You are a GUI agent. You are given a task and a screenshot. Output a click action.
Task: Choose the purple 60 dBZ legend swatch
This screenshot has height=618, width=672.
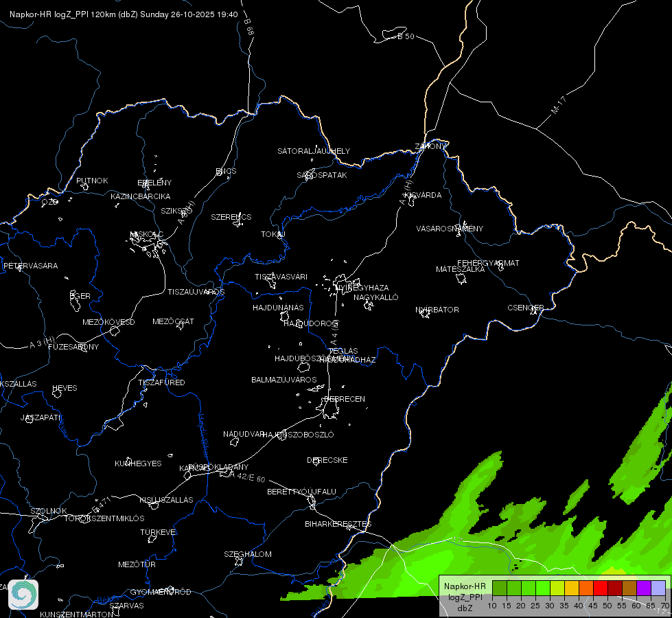644,588
